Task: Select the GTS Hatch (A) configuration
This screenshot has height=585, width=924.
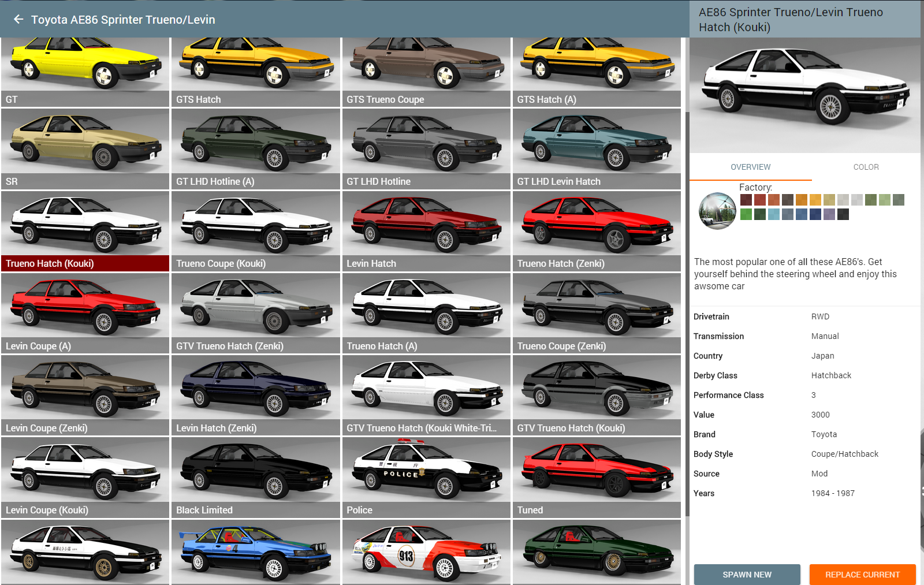Action: [x=597, y=72]
